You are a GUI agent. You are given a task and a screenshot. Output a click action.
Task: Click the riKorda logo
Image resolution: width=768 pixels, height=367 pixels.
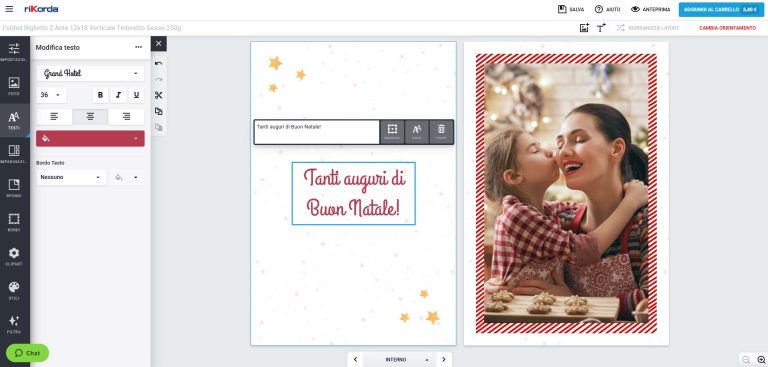41,9
